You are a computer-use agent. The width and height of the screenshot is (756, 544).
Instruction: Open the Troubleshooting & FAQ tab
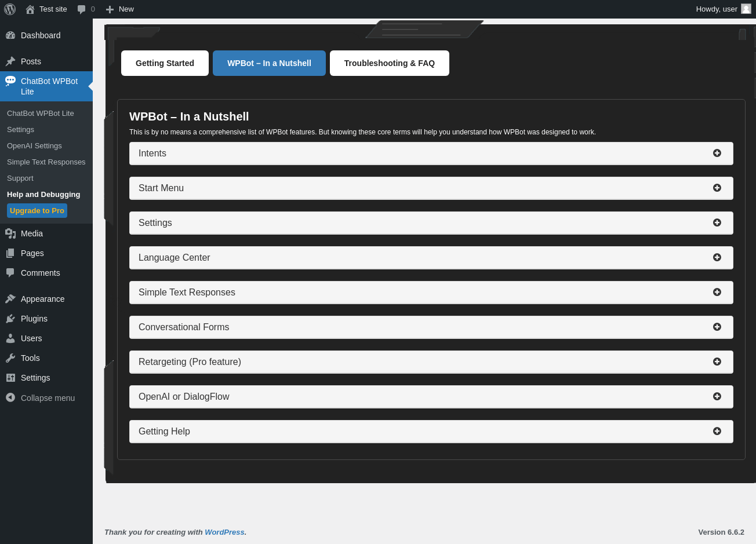[x=390, y=63]
